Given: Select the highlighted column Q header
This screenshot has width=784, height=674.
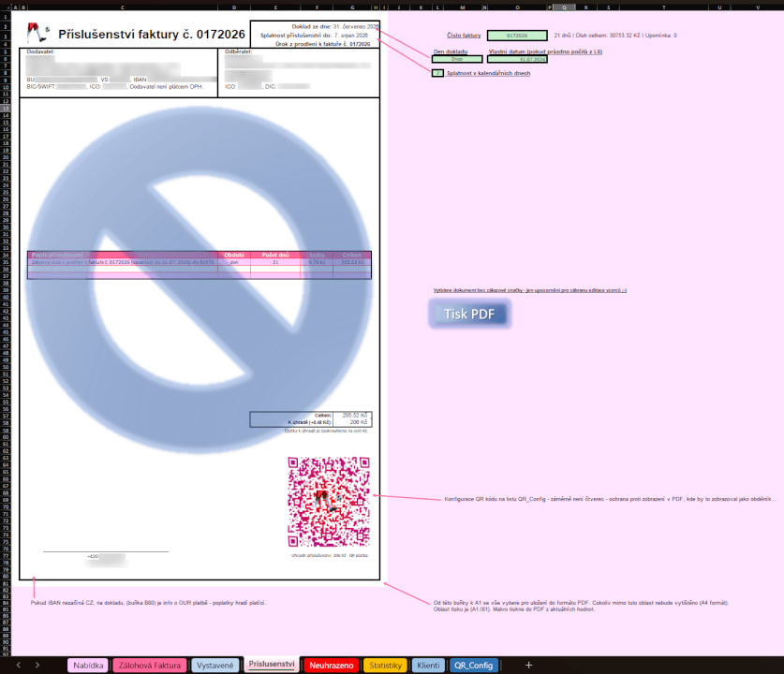Looking at the screenshot, I should tap(564, 7).
